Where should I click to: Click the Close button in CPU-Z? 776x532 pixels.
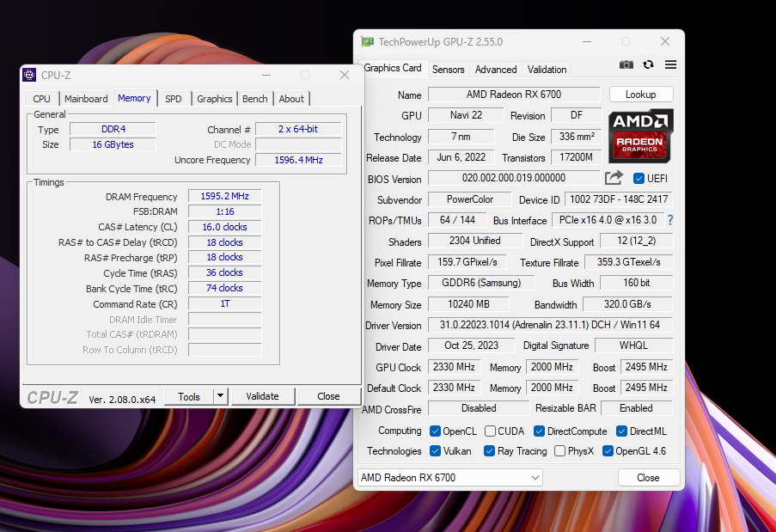pyautogui.click(x=328, y=396)
